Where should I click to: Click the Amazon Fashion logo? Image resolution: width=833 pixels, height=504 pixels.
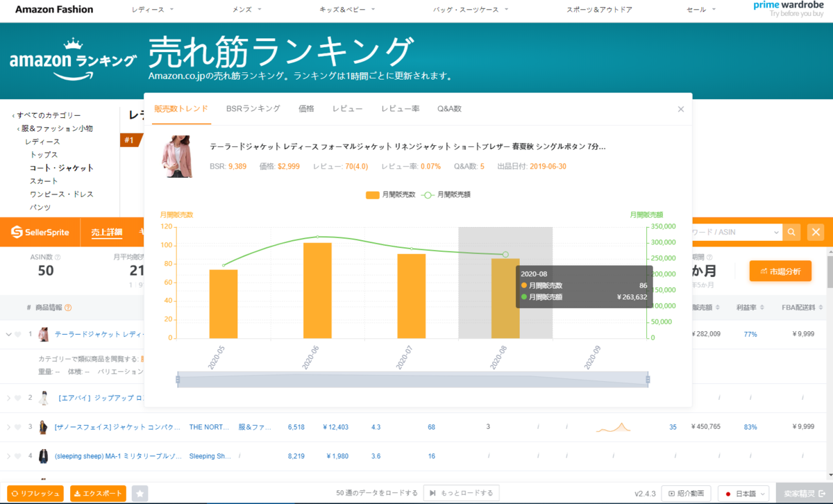click(53, 10)
